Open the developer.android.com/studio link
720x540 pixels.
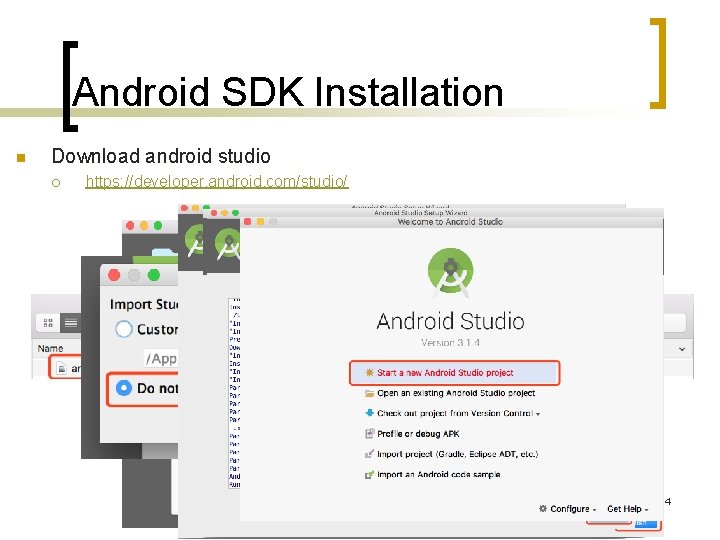pyautogui.click(x=217, y=181)
